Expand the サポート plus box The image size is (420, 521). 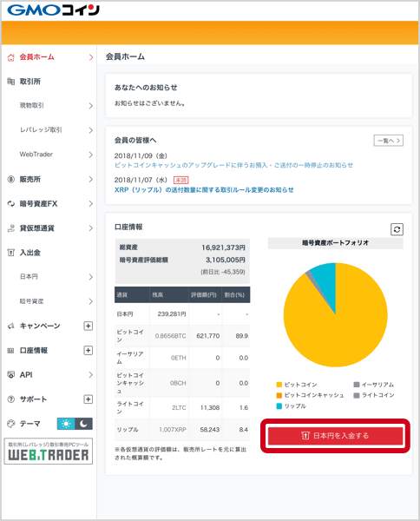[88, 399]
